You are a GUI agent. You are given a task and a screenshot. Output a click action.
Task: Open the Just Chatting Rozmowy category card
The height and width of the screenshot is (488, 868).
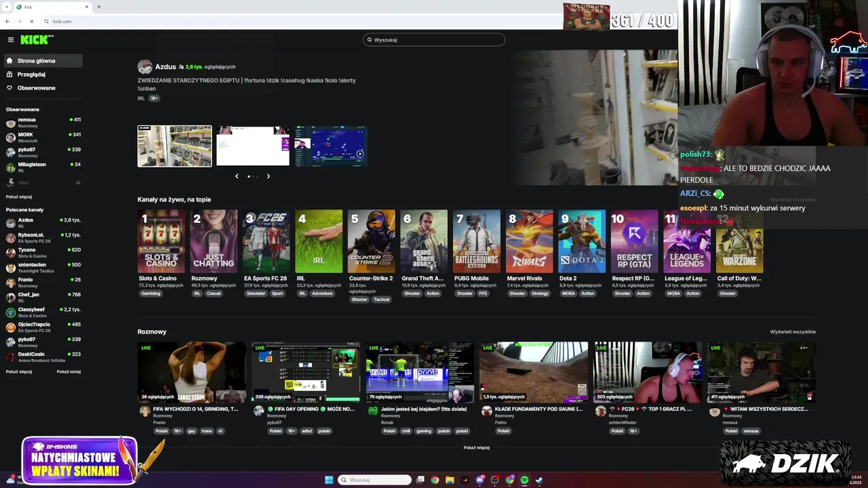coord(214,242)
